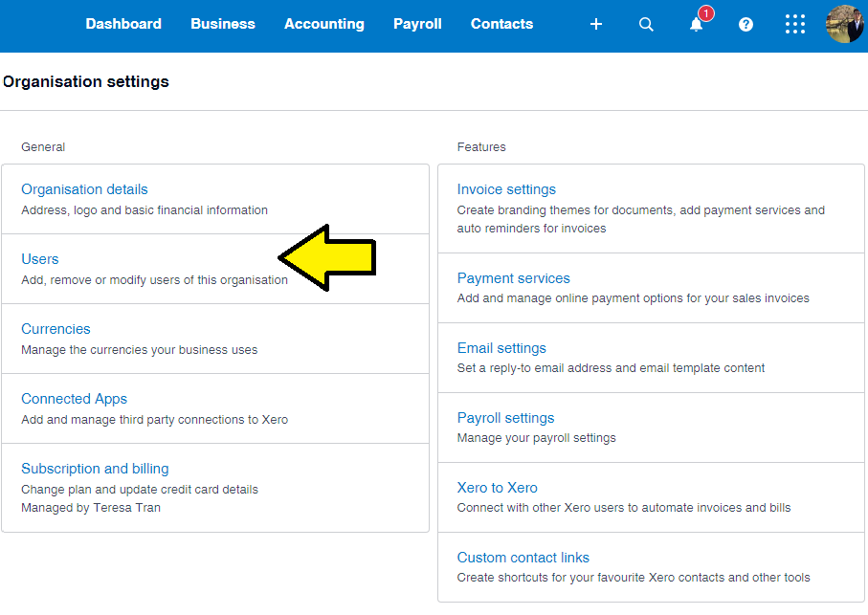Open the Organisation details link
This screenshot has width=868, height=615.
pos(84,189)
